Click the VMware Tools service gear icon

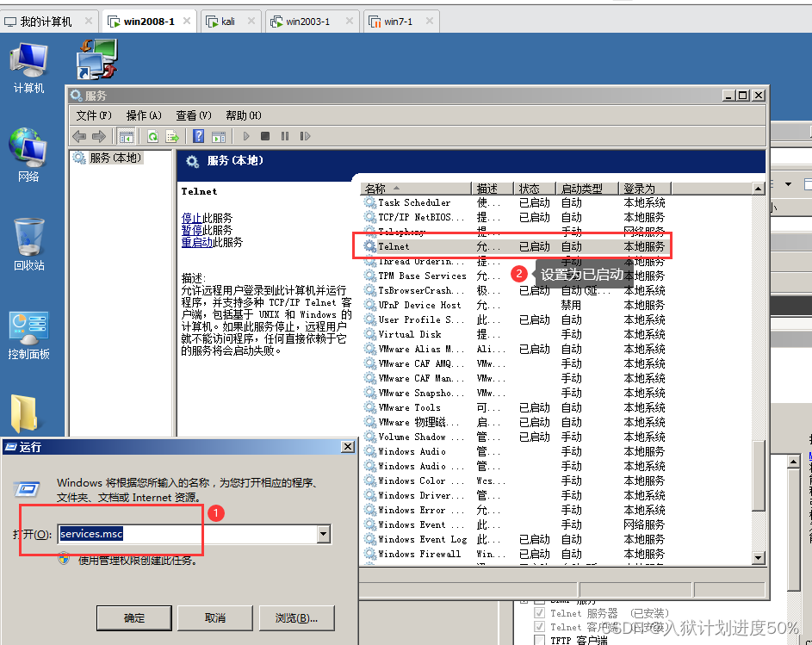[369, 407]
